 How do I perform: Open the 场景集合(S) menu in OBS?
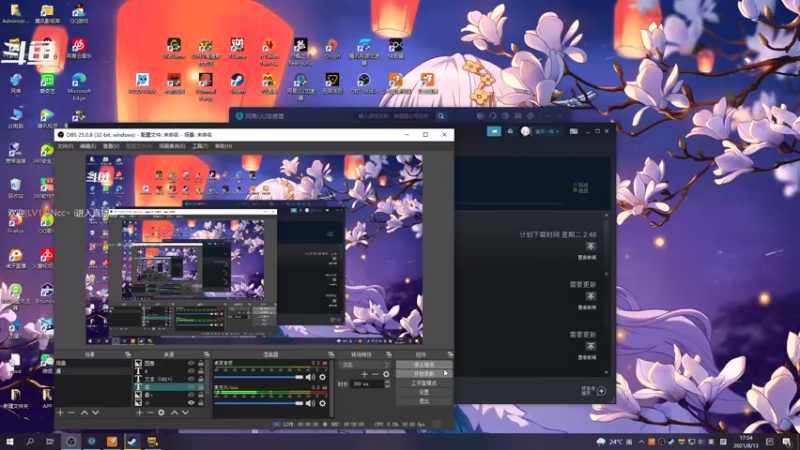pyautogui.click(x=172, y=146)
